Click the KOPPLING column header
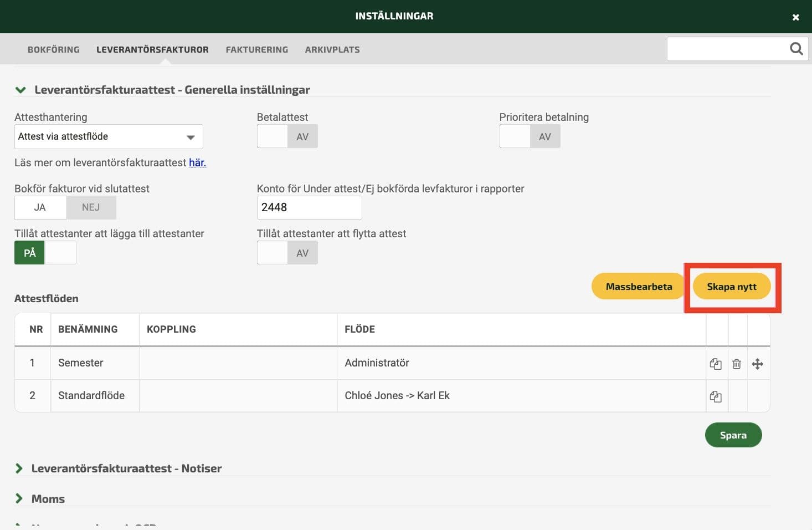Image resolution: width=812 pixels, height=530 pixels. pos(171,329)
